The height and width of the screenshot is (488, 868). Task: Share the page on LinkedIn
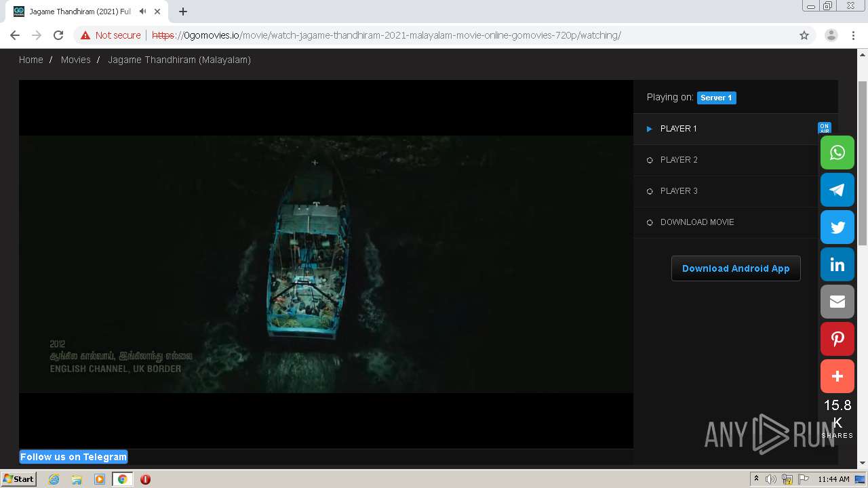pyautogui.click(x=837, y=264)
